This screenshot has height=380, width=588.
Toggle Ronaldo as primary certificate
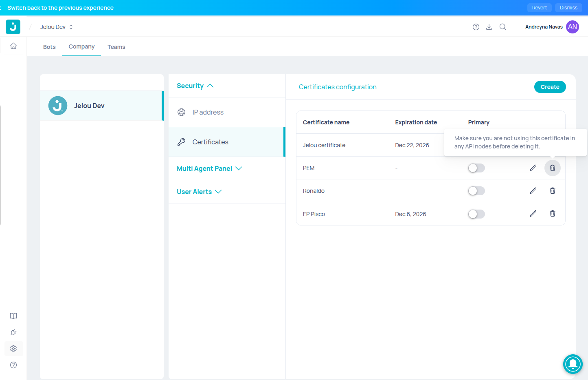point(476,191)
